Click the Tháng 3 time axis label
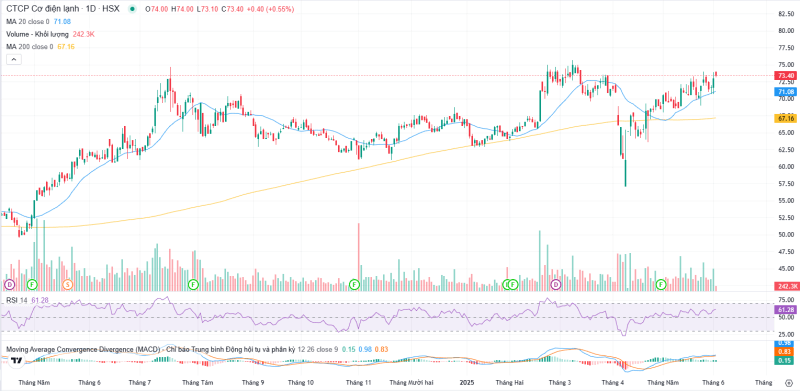800x391 pixels. 561,382
